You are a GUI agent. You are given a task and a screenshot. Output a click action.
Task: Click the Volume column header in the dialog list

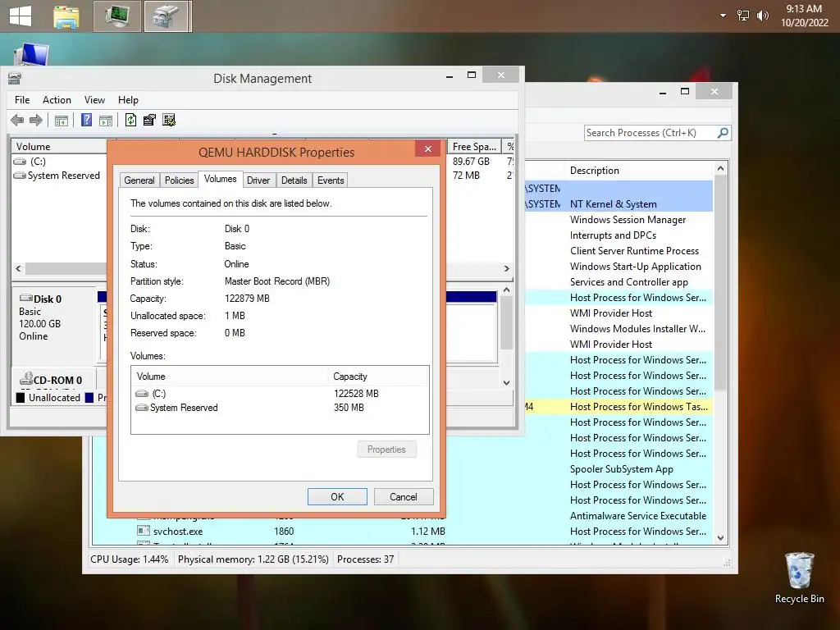230,376
